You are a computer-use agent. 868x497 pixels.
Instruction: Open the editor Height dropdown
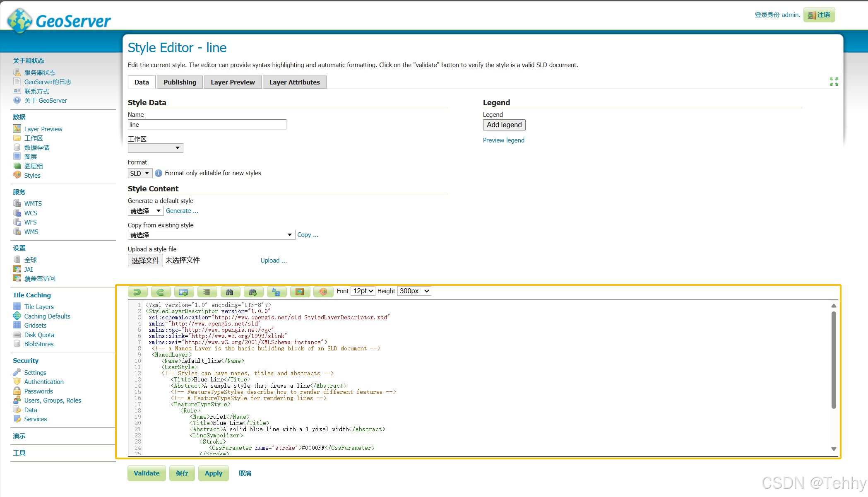414,291
